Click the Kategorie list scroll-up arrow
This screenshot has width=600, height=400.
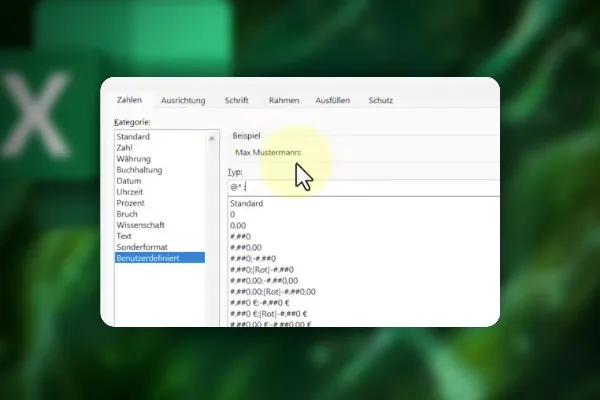pyautogui.click(x=212, y=138)
